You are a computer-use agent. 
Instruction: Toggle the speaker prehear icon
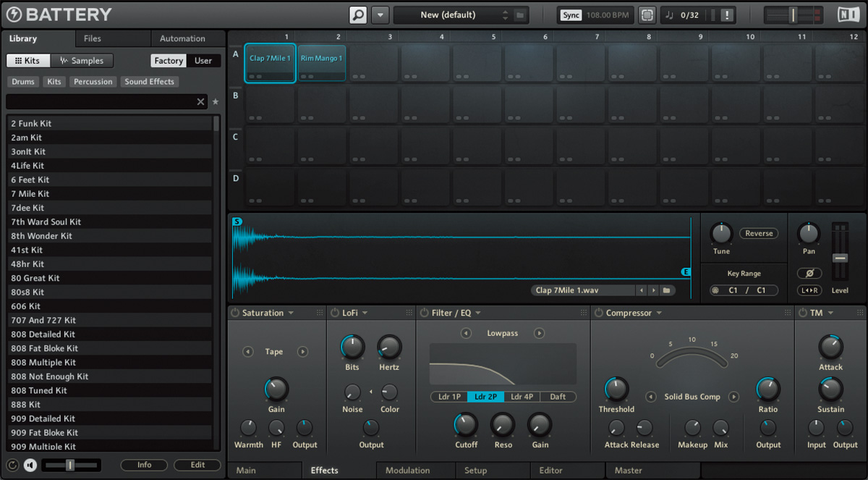(30, 465)
